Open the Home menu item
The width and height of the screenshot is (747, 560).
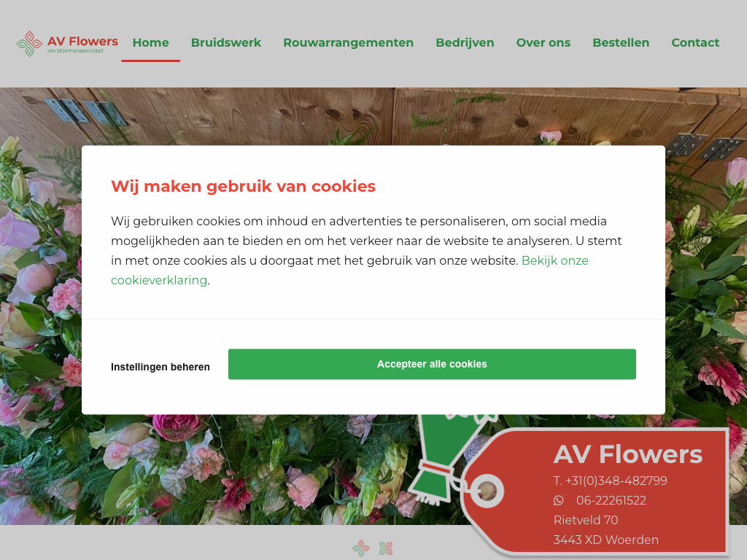tap(150, 43)
